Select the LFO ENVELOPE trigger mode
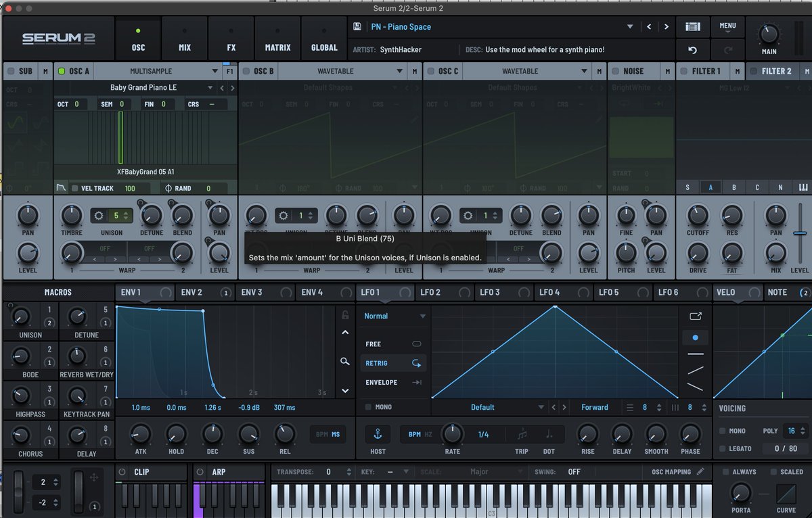This screenshot has width=812, height=518. click(393, 382)
